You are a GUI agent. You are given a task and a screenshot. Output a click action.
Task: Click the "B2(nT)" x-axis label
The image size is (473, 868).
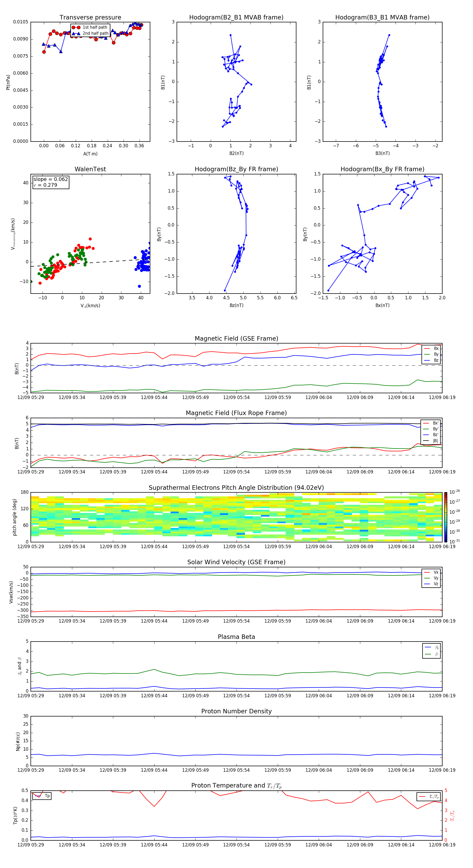[236, 153]
